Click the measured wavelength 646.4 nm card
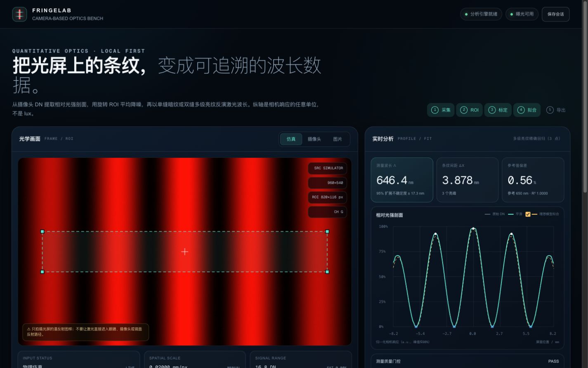The height and width of the screenshot is (368, 588). pos(402,180)
